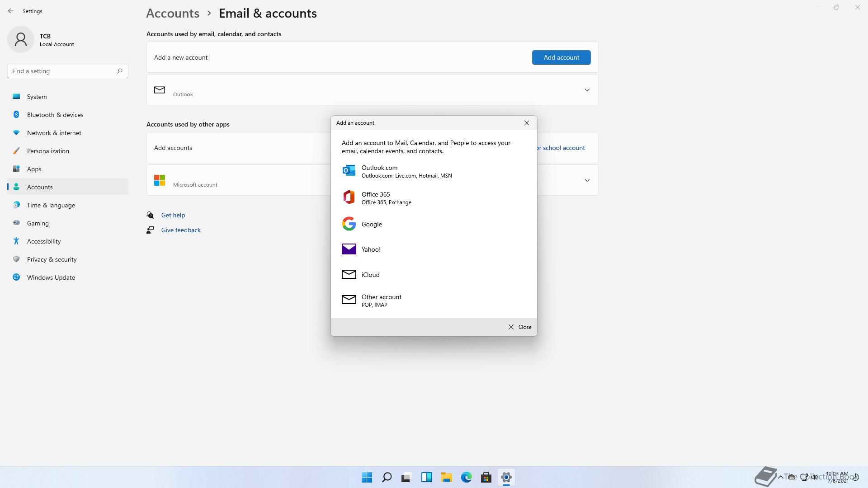Click the Gaming controller icon in sidebar
The width and height of the screenshot is (868, 488).
[16, 223]
